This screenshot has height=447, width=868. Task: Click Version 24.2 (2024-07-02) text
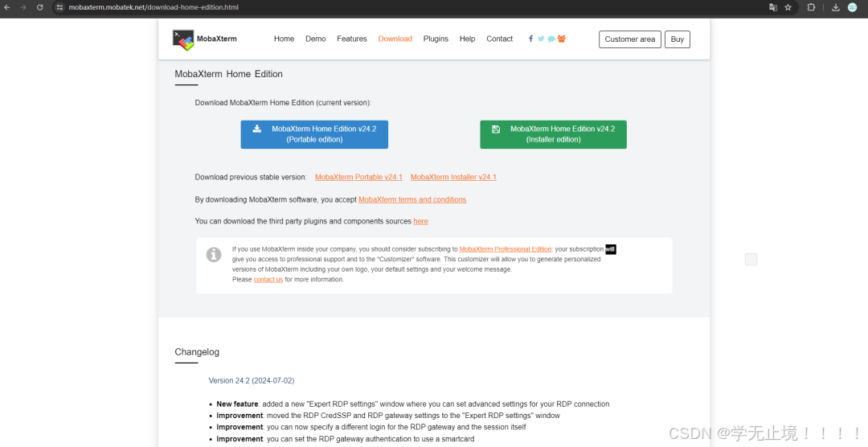pos(252,380)
